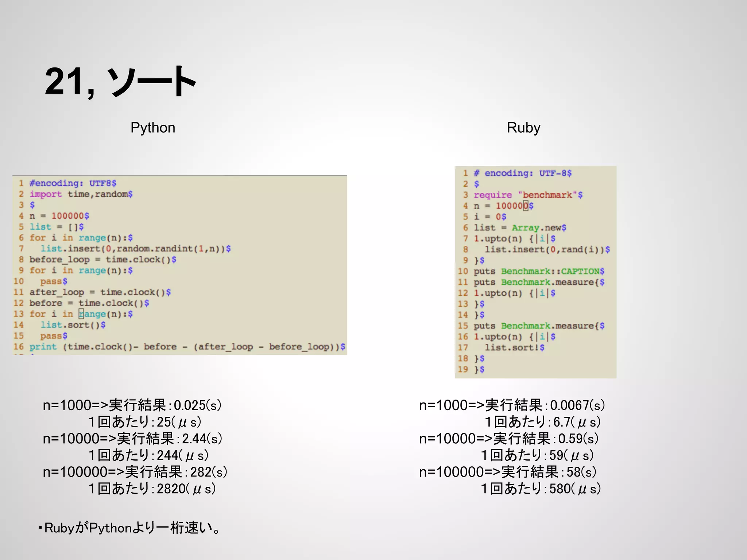This screenshot has width=747, height=560.
Task: Click the "Ruby" column heading
Action: pos(523,128)
